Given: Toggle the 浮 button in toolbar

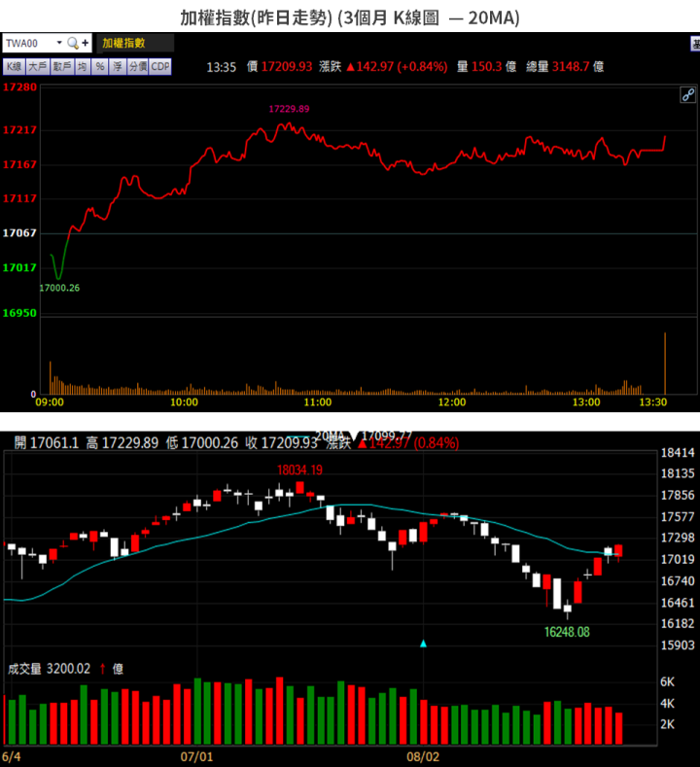Looking at the screenshot, I should [118, 66].
